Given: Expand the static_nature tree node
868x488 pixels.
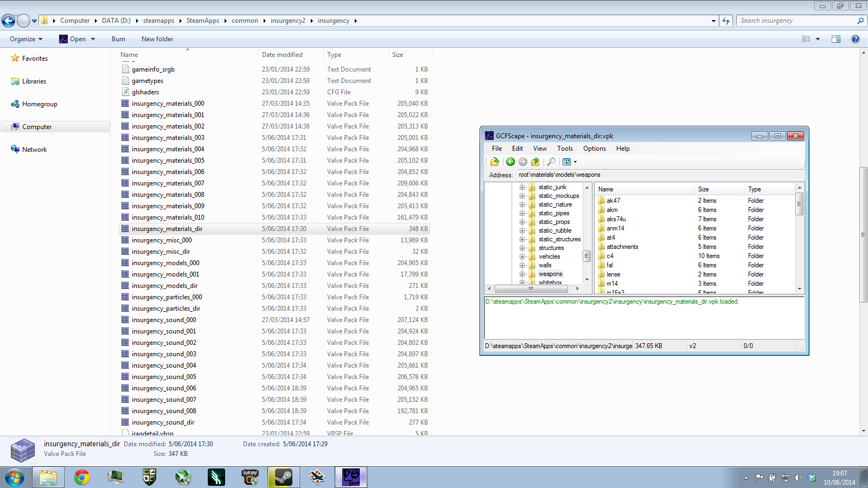Looking at the screenshot, I should point(522,204).
